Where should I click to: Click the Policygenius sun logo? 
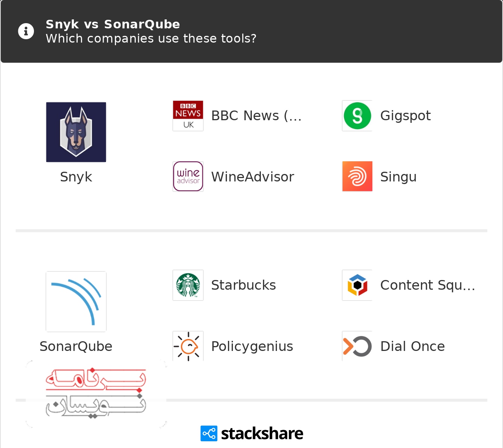point(188,346)
